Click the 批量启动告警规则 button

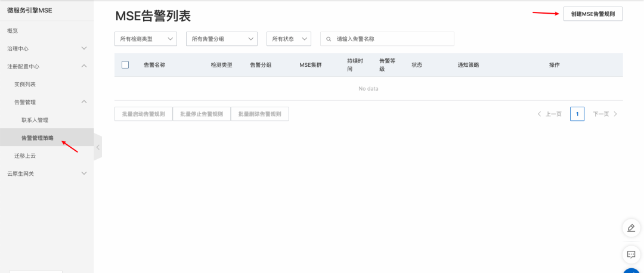143,114
